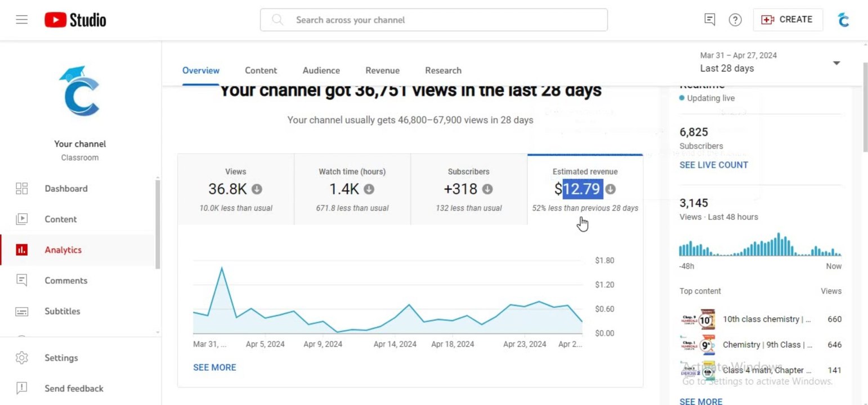868x405 pixels.
Task: Click the Class 4 math video thumbnail
Action: click(698, 370)
